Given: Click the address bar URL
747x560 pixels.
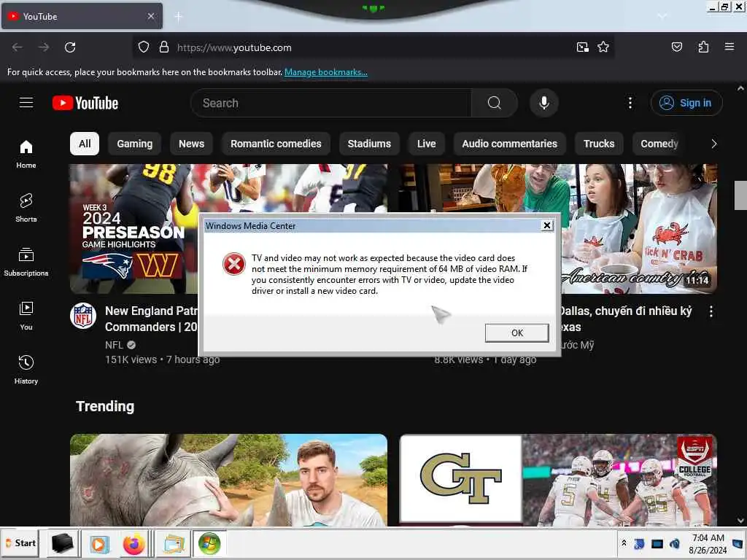Looking at the screenshot, I should [234, 47].
